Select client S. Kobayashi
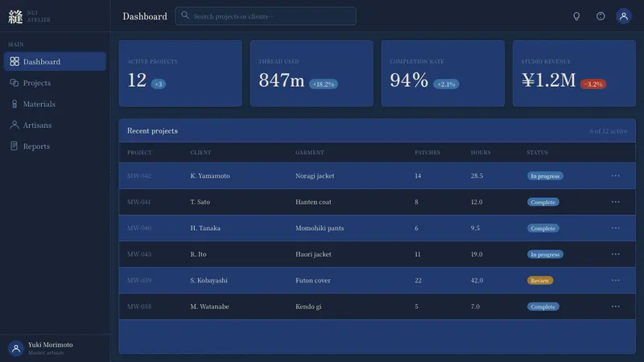The height and width of the screenshot is (362, 644). click(208, 280)
